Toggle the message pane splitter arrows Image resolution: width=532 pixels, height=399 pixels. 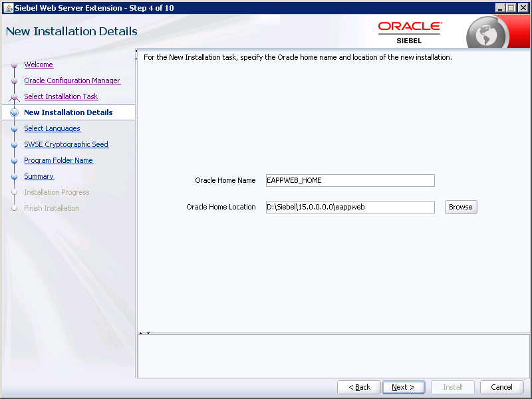tap(144, 333)
